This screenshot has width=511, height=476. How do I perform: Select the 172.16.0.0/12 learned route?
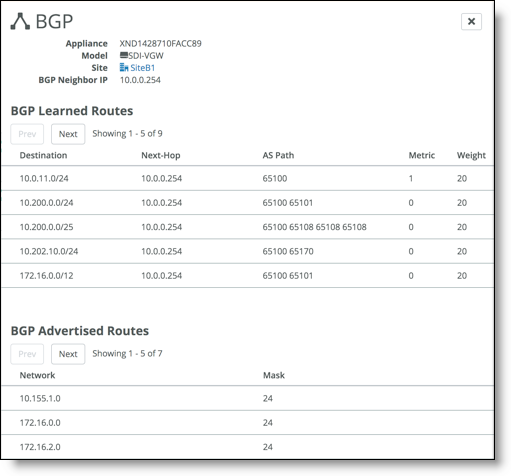[x=247, y=276]
